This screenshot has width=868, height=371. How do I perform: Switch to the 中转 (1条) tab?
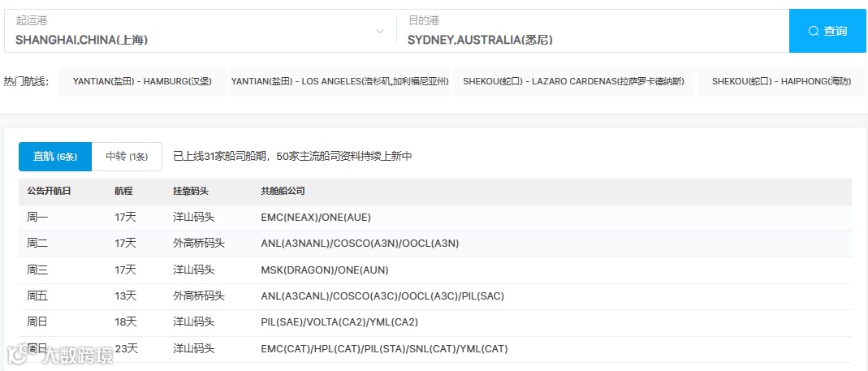127,157
